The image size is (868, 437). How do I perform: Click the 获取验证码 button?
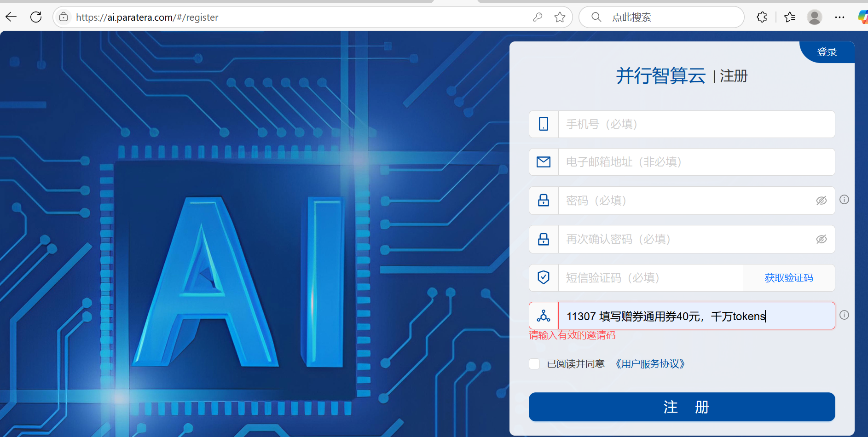tap(789, 278)
